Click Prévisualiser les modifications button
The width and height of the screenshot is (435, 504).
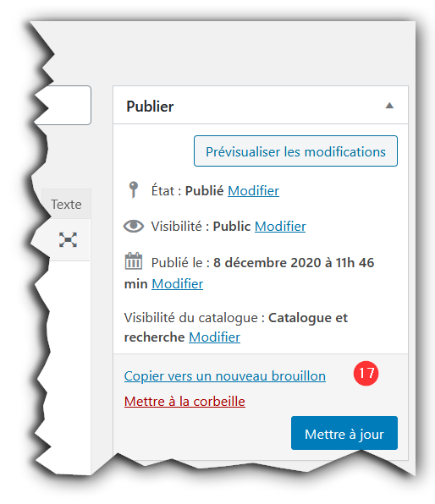click(x=295, y=151)
